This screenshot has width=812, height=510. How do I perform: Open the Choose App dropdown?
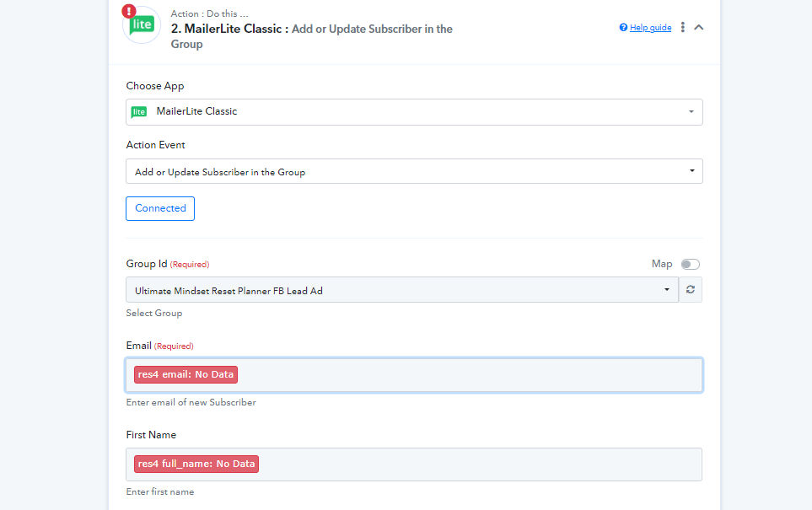coord(414,112)
